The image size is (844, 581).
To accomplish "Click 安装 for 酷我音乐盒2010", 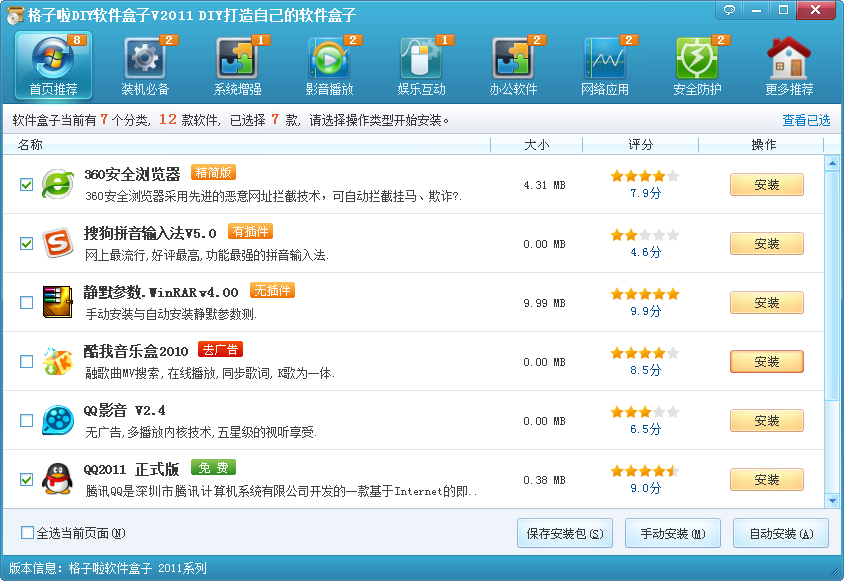I will [766, 362].
